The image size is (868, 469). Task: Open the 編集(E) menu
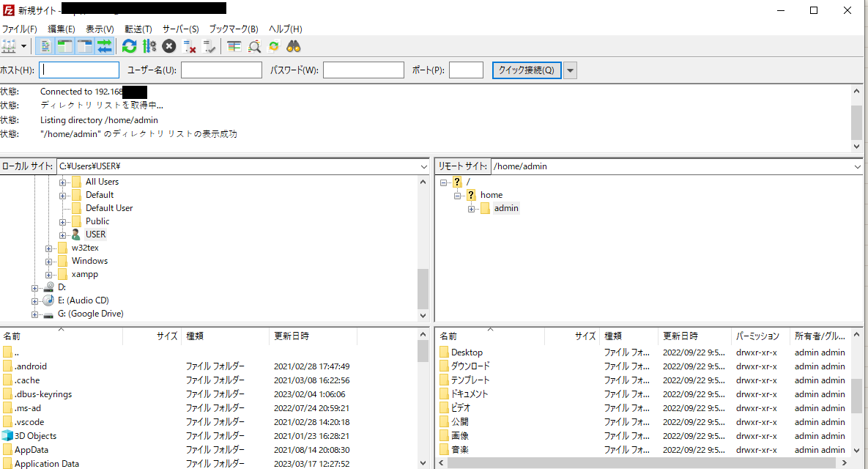tap(62, 29)
